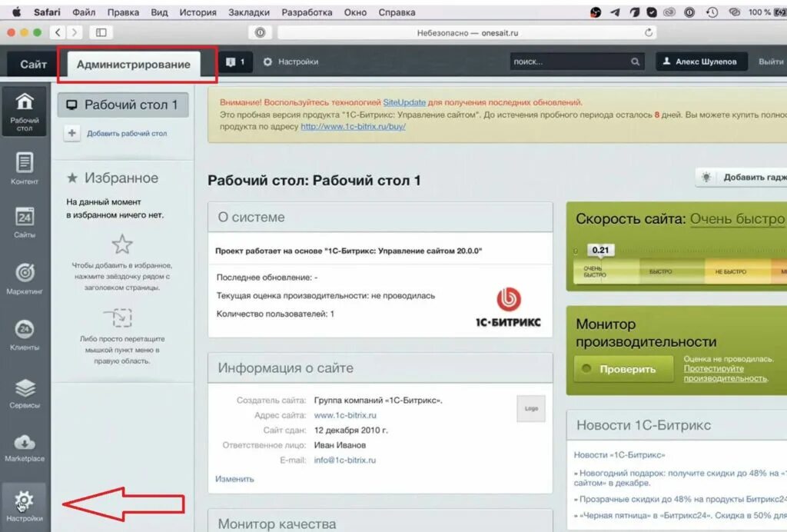The height and width of the screenshot is (532, 787).
Task: Click the search magnifier icon
Action: (635, 62)
